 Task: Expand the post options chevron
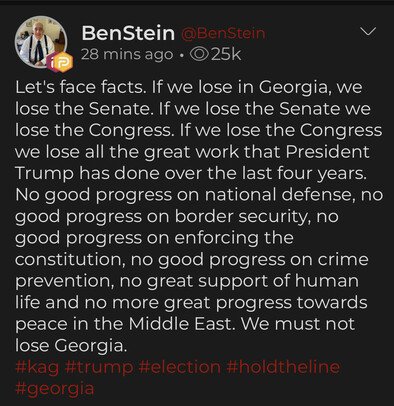369,32
